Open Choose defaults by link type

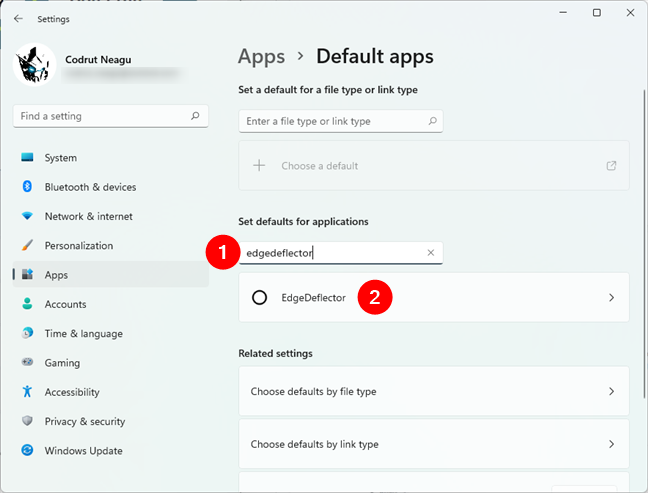434,444
